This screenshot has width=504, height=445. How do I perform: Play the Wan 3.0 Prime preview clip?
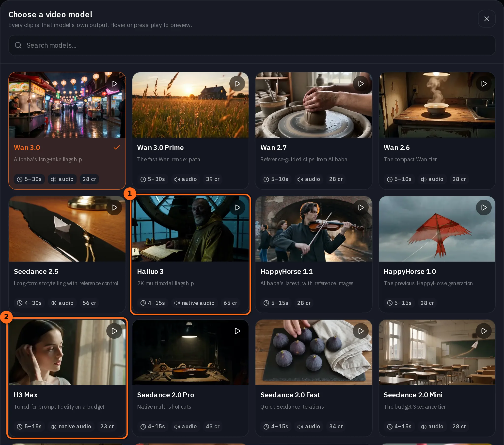coord(237,84)
